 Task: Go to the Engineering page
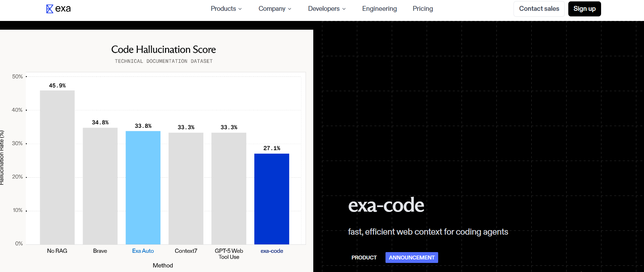[x=379, y=9]
